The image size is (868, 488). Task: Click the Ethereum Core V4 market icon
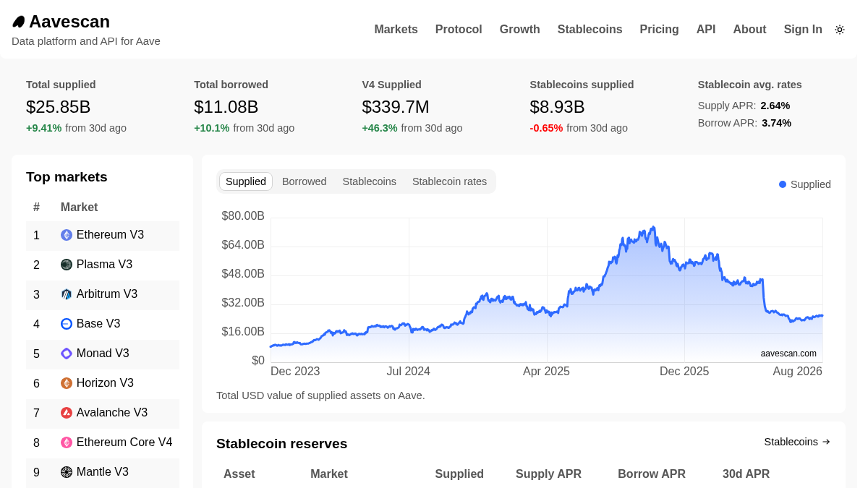pos(67,442)
